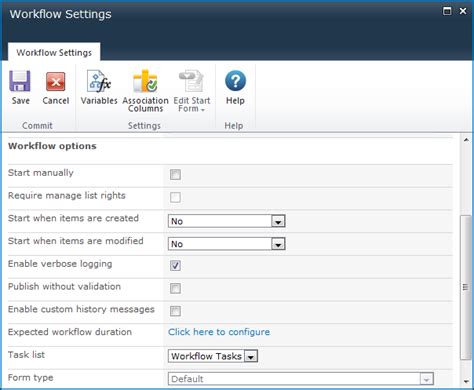Click the 'Click here to configure' link
The width and height of the screenshot is (474, 390).
219,332
